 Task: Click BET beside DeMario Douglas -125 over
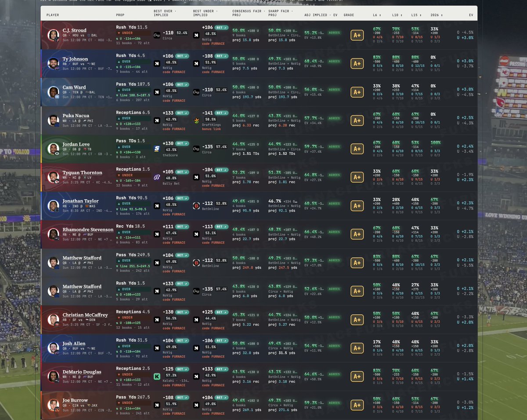(182, 369)
